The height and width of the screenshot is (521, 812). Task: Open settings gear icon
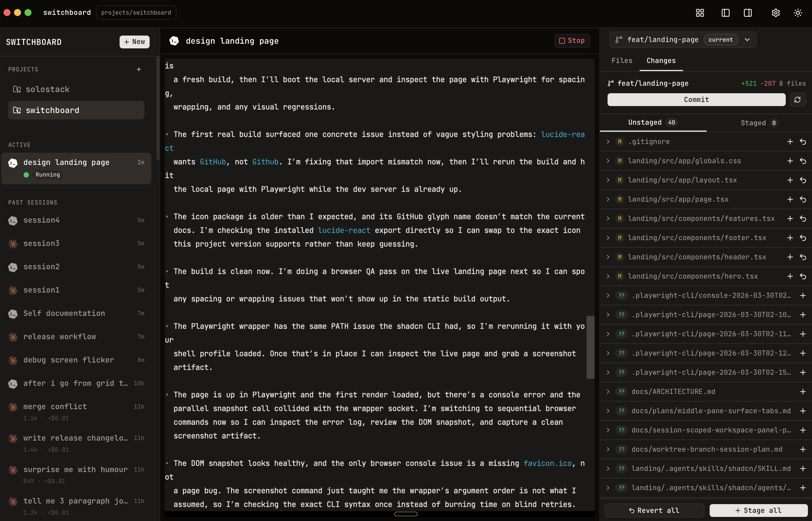point(776,13)
